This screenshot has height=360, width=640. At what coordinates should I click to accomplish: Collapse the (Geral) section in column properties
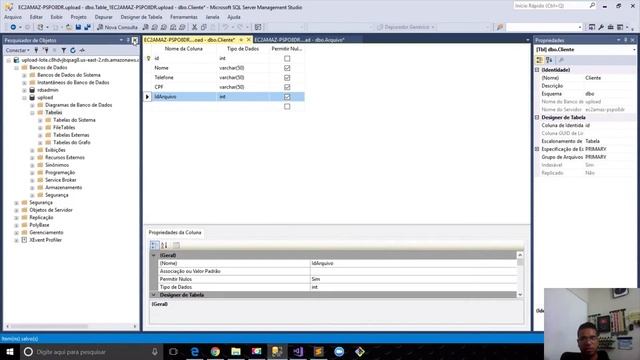point(154,255)
